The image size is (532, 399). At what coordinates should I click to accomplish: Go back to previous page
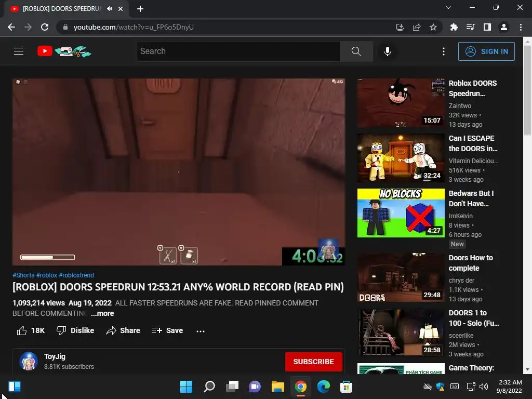point(11,27)
